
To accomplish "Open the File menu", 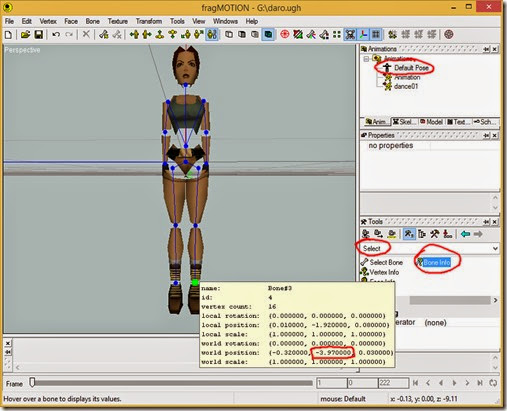I will (x=9, y=21).
